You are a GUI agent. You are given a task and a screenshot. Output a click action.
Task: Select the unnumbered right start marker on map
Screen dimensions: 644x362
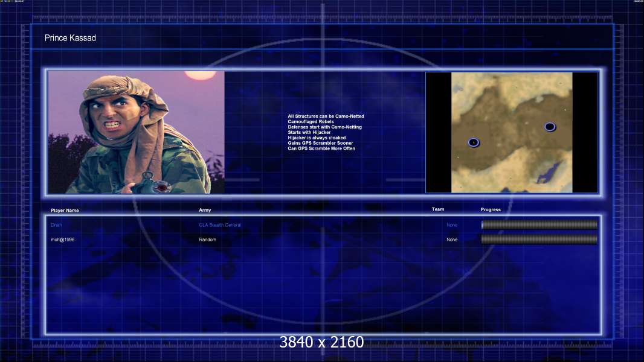(550, 127)
